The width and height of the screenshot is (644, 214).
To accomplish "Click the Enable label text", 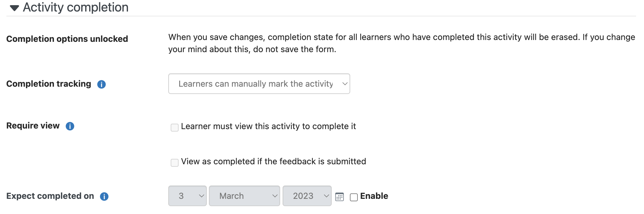I will 374,196.
